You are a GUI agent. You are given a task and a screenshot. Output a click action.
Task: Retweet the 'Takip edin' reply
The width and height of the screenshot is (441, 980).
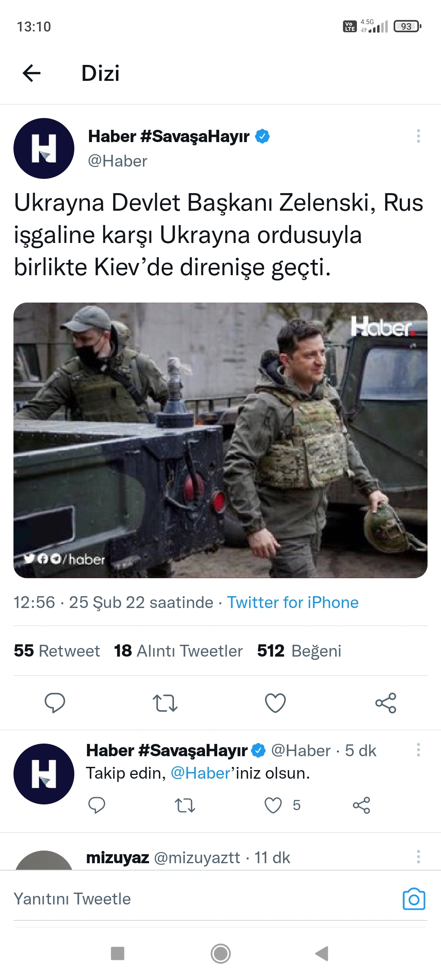[x=185, y=805]
